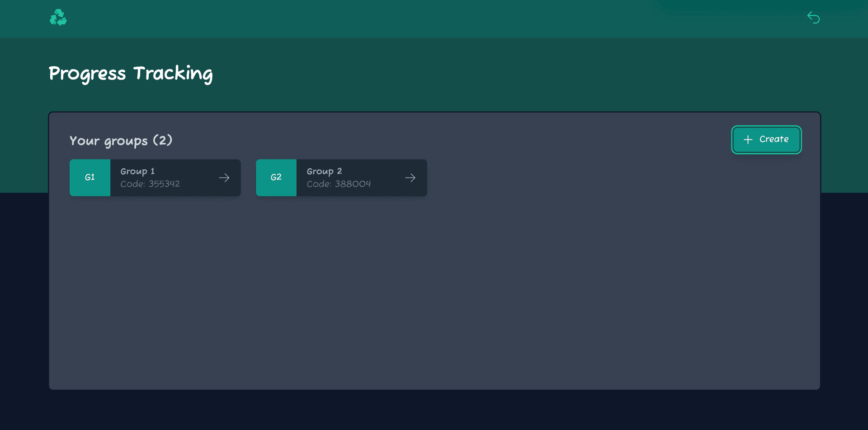868x430 pixels.
Task: Click the G2 badge tile
Action: [276, 178]
